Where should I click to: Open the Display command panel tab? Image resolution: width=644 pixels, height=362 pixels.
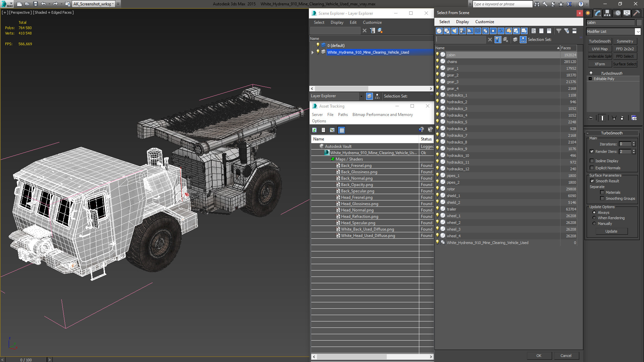pos(627,13)
